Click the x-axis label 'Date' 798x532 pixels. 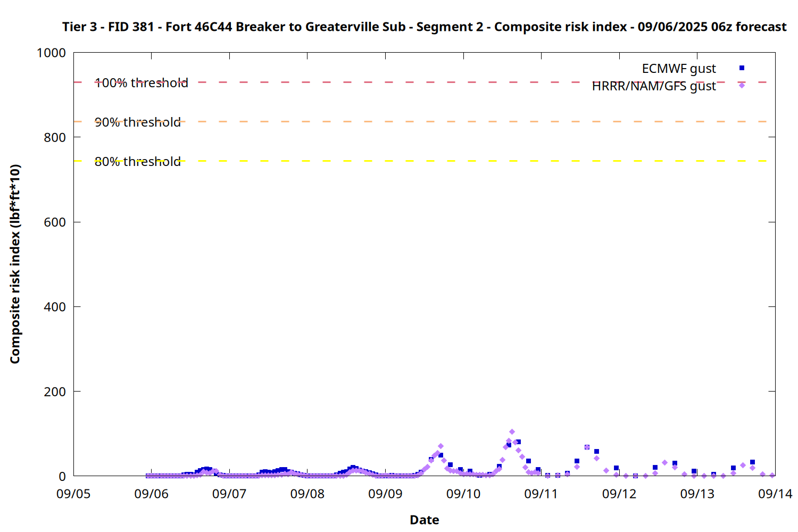pos(424,520)
